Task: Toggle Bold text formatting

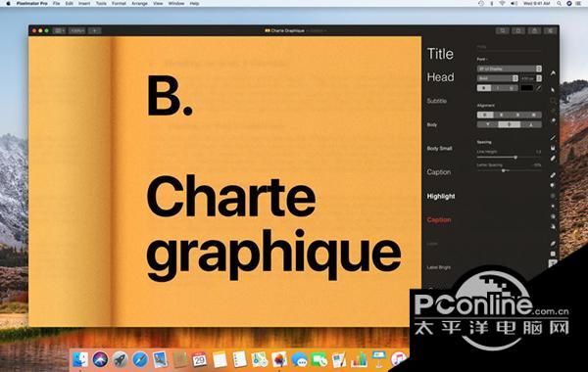Action: click(484, 88)
